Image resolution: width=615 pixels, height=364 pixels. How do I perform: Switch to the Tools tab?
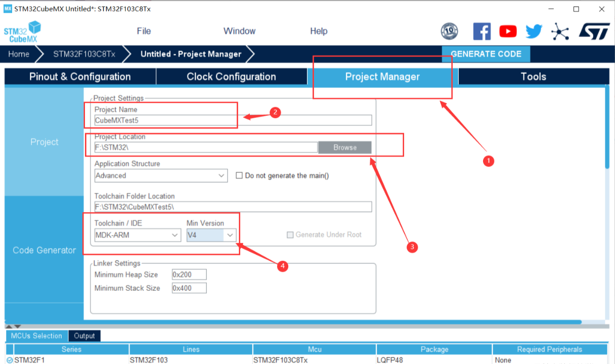pyautogui.click(x=534, y=77)
